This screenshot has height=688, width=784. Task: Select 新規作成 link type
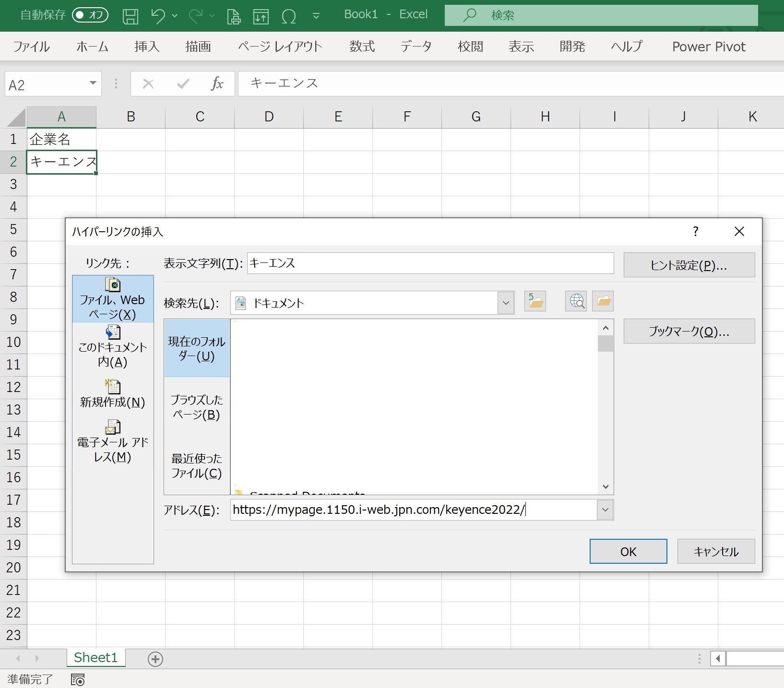click(x=113, y=394)
